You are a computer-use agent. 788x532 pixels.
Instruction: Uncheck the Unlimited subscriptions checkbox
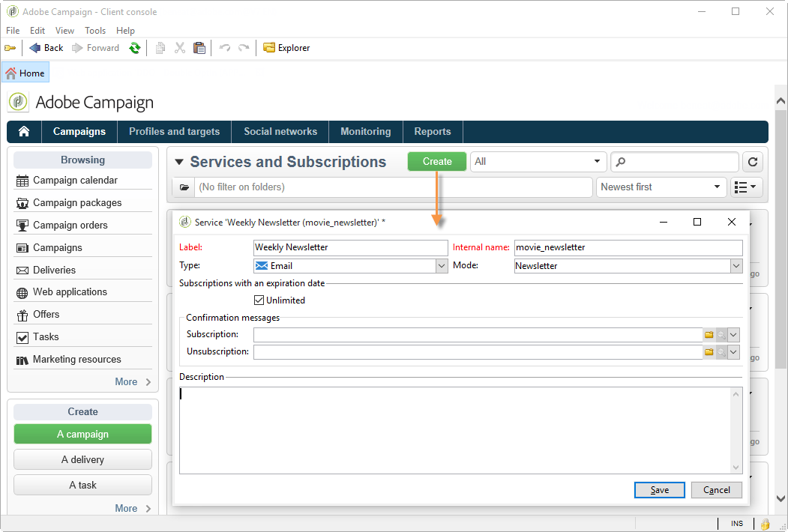[x=259, y=300]
